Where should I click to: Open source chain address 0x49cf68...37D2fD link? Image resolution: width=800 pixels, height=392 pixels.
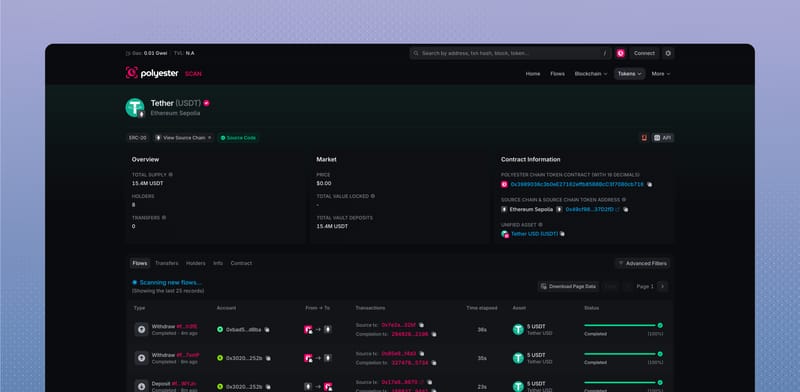click(589, 209)
